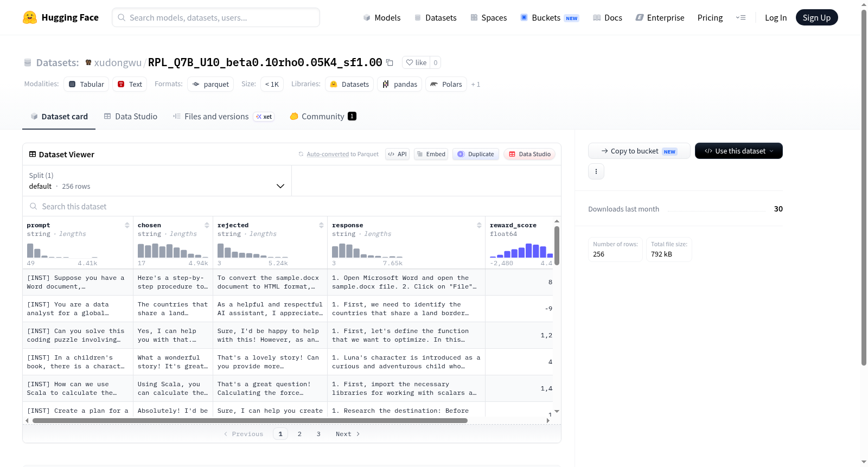Open Enterprise in the top navigation
This screenshot has height=467, width=868.
660,18
